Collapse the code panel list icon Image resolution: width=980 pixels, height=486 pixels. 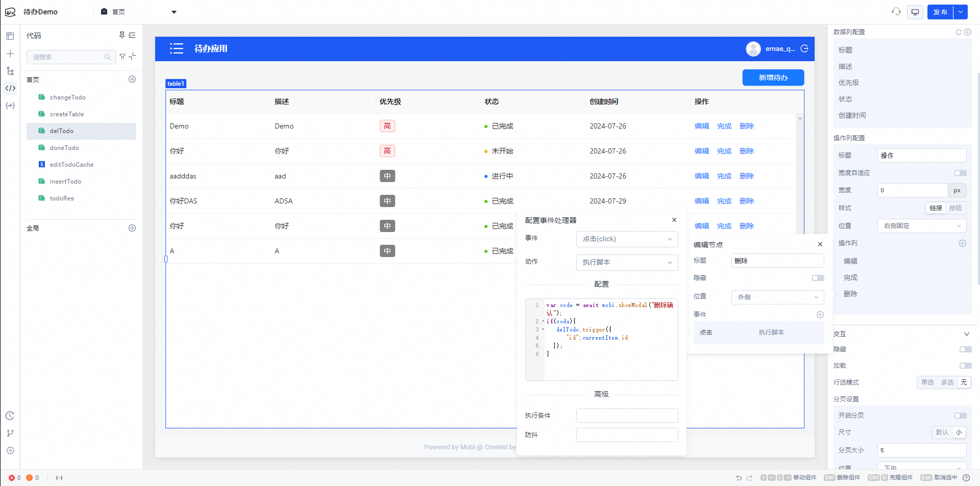[x=132, y=35]
